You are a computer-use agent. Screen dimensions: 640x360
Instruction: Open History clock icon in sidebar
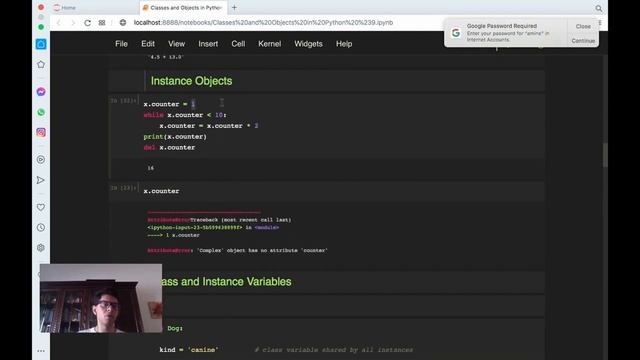pyautogui.click(x=41, y=227)
